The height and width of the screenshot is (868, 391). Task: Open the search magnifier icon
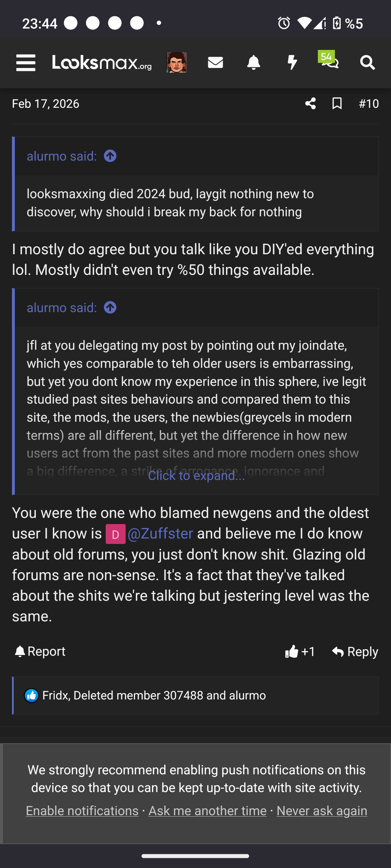(x=367, y=63)
